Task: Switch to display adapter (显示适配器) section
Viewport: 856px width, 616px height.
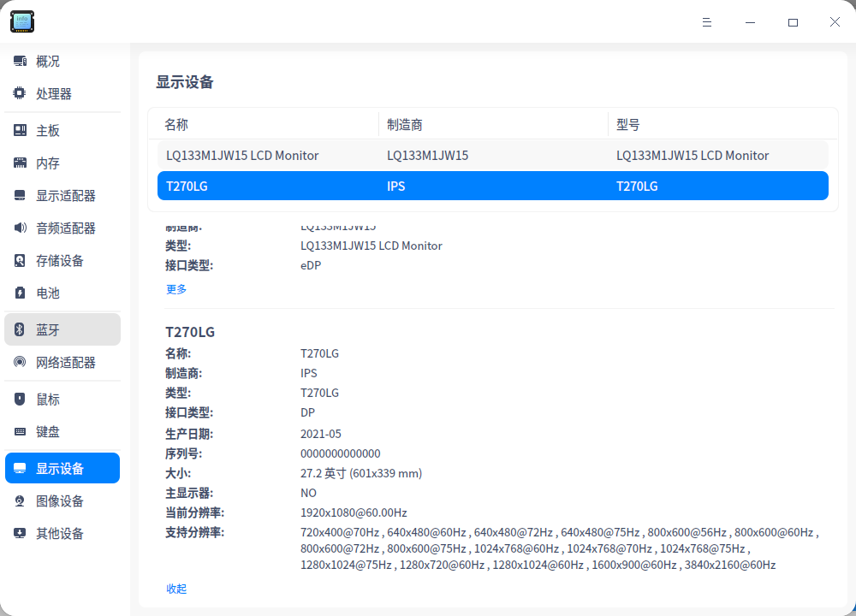Action: coord(65,196)
